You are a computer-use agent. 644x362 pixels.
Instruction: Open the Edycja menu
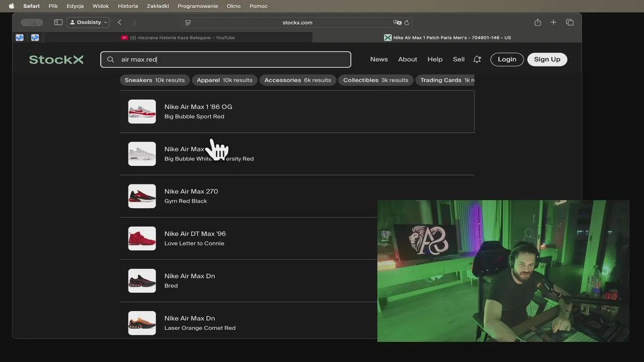75,6
